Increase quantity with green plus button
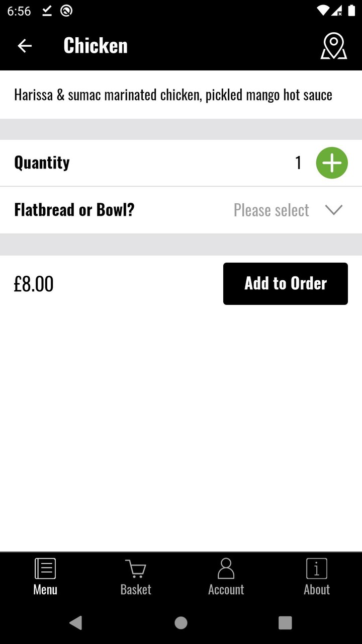The height and width of the screenshot is (644, 362). (332, 163)
